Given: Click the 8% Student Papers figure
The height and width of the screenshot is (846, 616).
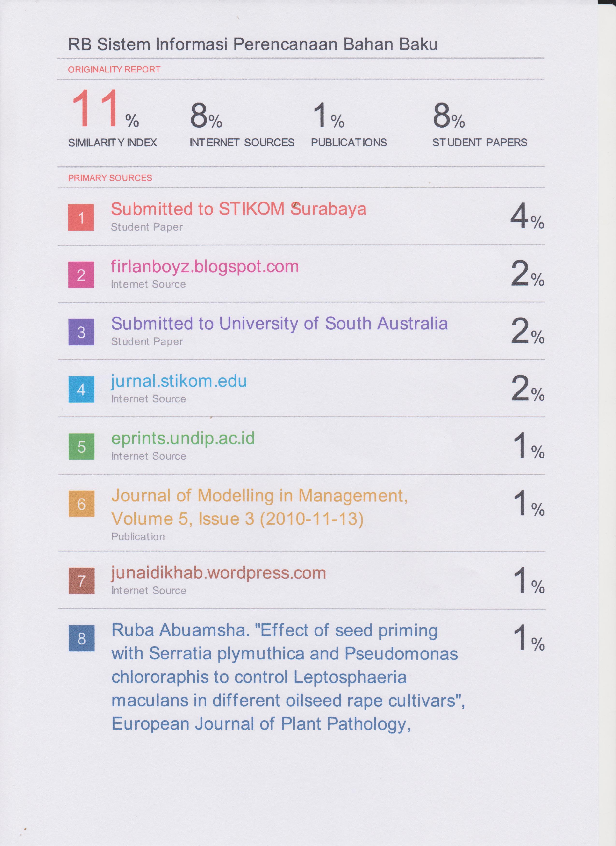Looking at the screenshot, I should coord(449,116).
